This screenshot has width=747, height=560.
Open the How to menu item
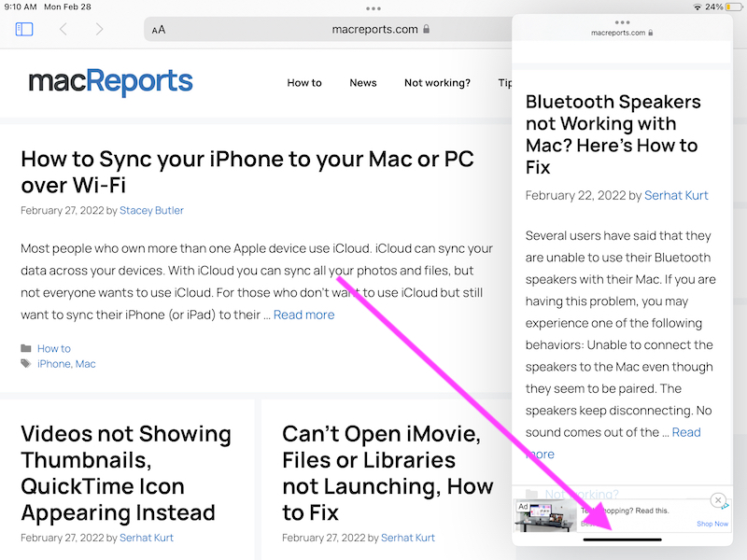304,83
